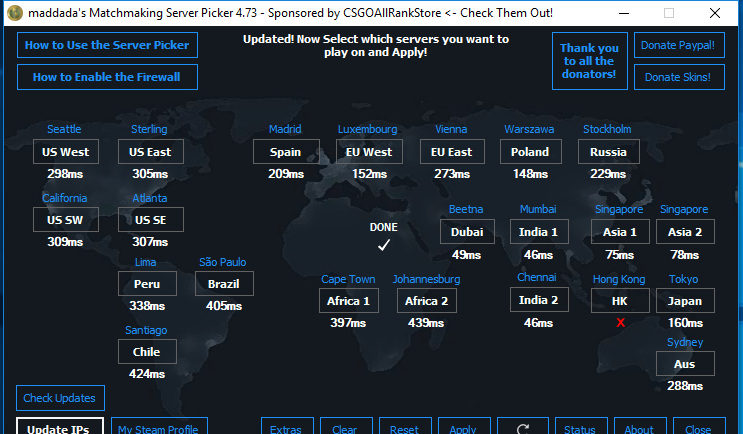Screen dimensions: 743x434
Task: Open the Extras menu button
Action: click(285, 427)
